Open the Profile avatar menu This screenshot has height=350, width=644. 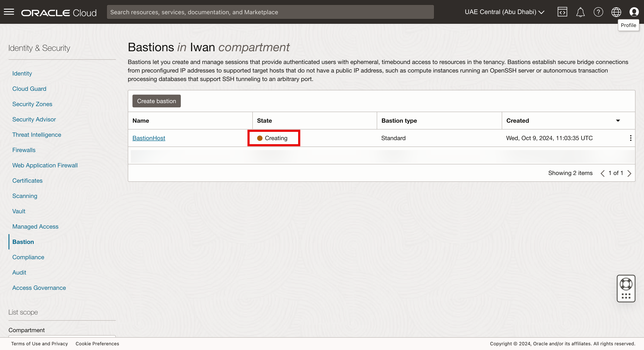(634, 12)
